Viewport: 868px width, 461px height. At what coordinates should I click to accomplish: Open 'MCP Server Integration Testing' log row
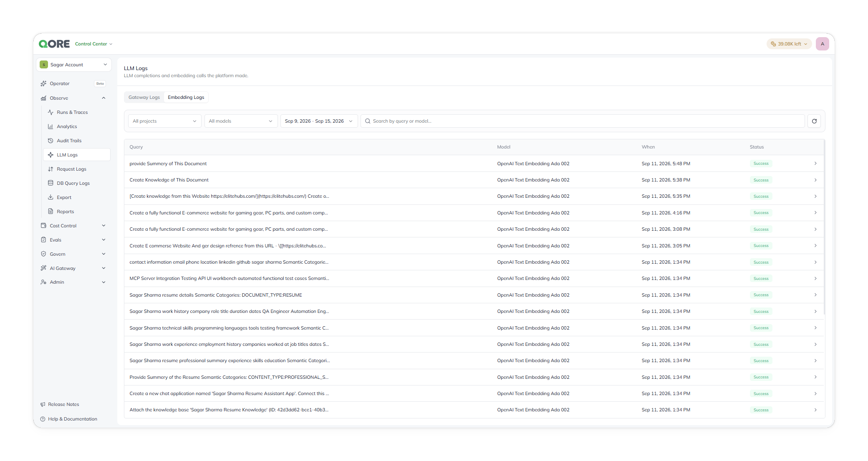(x=474, y=278)
